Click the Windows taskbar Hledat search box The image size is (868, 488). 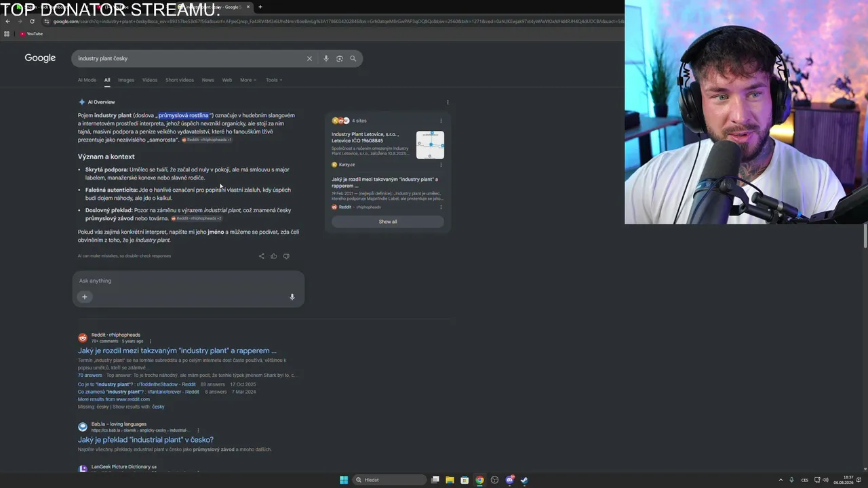tap(390, 480)
